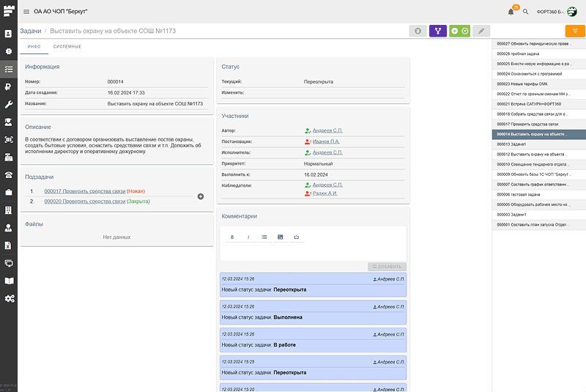Add subtask with the plus circle icon
586x392 pixels.
(x=201, y=196)
